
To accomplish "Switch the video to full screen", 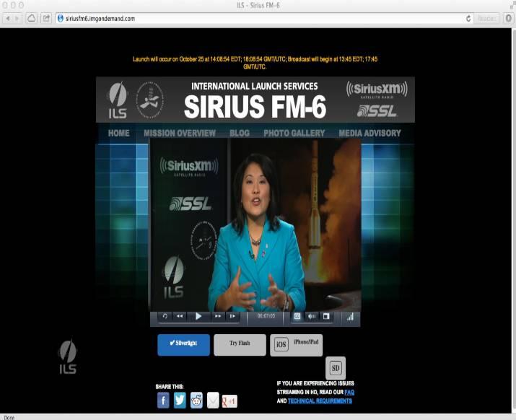I will click(x=326, y=316).
